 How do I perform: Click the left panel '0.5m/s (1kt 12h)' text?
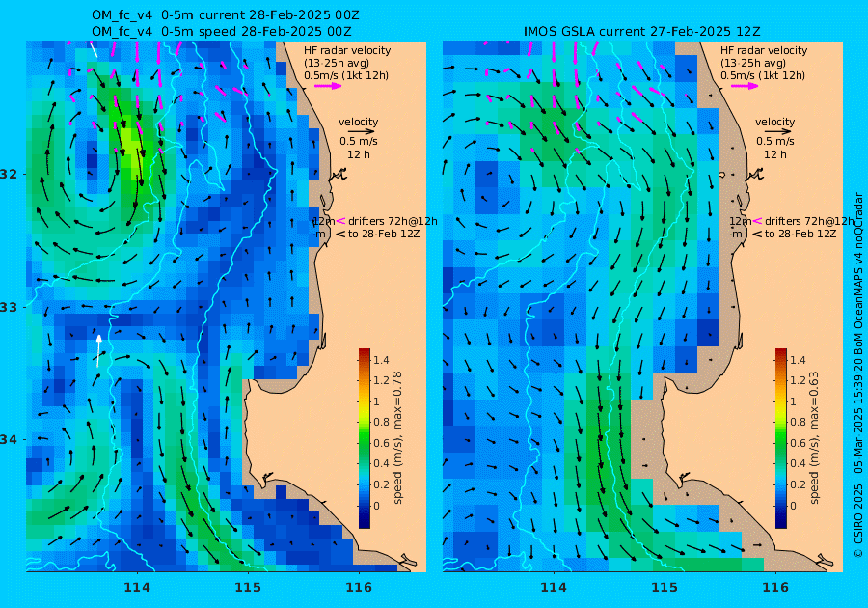pos(346,76)
